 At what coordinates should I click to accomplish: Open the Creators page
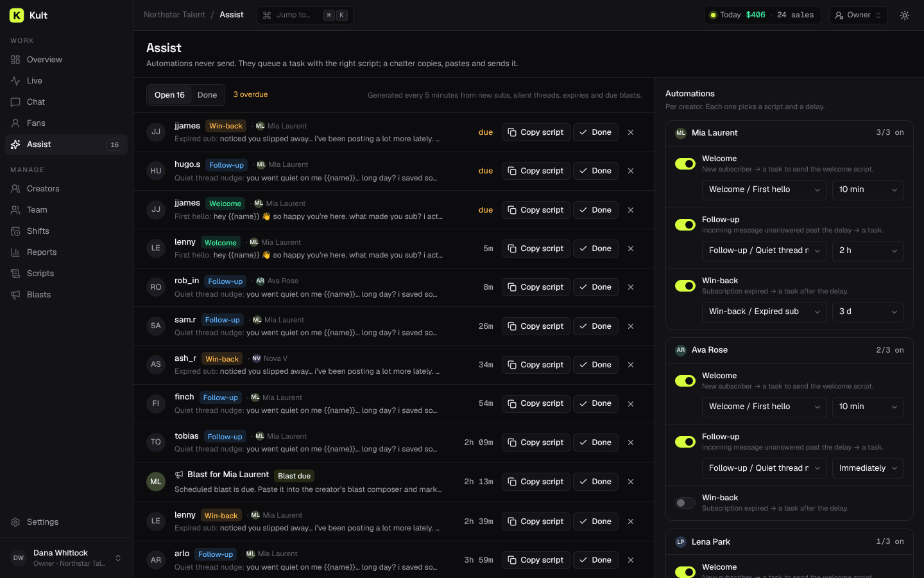point(66,189)
